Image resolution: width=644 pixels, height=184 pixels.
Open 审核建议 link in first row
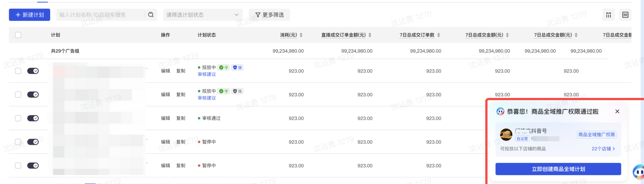point(207,74)
